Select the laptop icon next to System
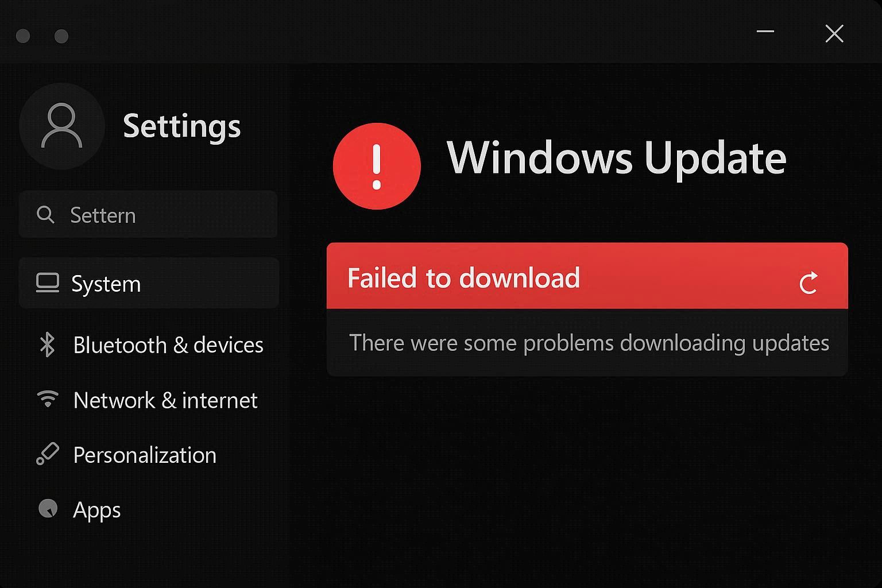882x588 pixels. [x=48, y=283]
